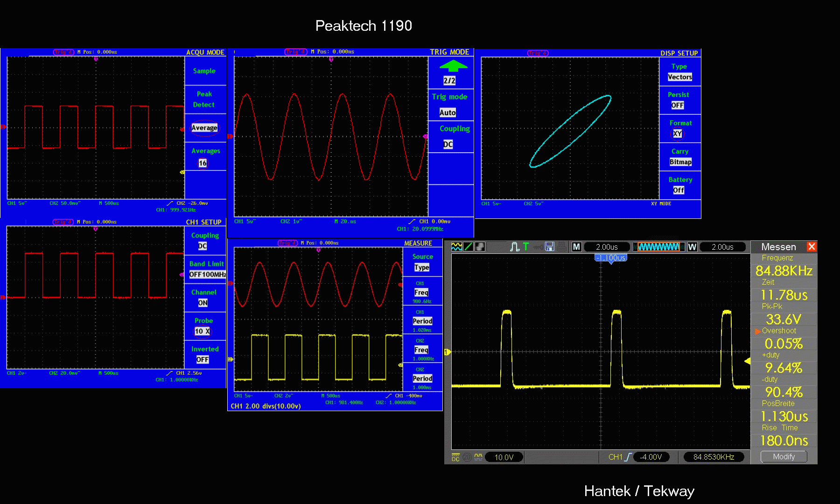Click the rising edge trigger icon beside CH1

628,457
